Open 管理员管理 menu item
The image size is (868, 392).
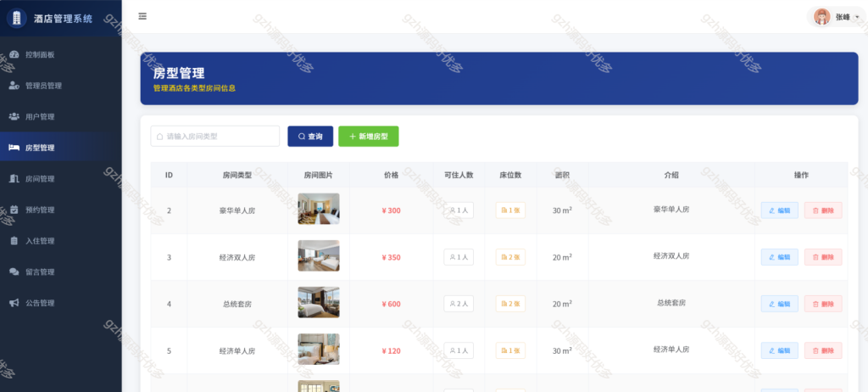[61, 86]
